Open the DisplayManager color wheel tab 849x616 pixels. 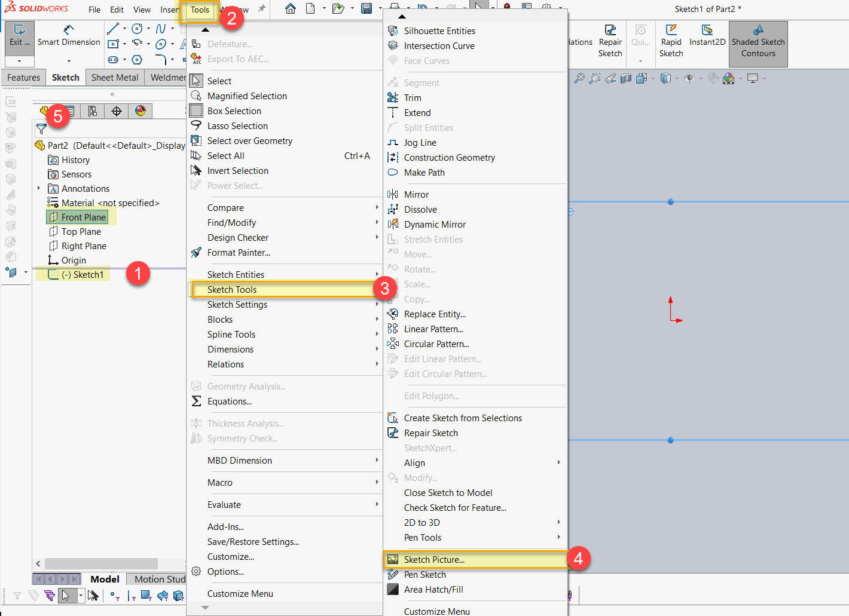[141, 111]
